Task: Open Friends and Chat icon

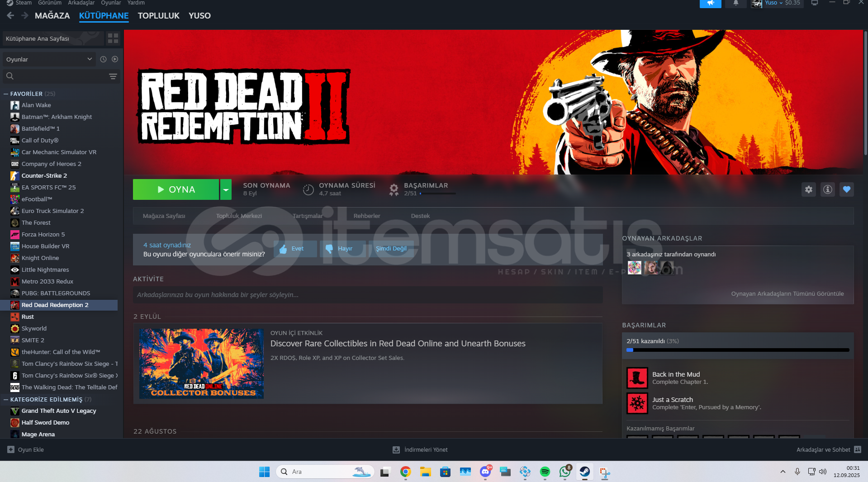Action: (858, 449)
